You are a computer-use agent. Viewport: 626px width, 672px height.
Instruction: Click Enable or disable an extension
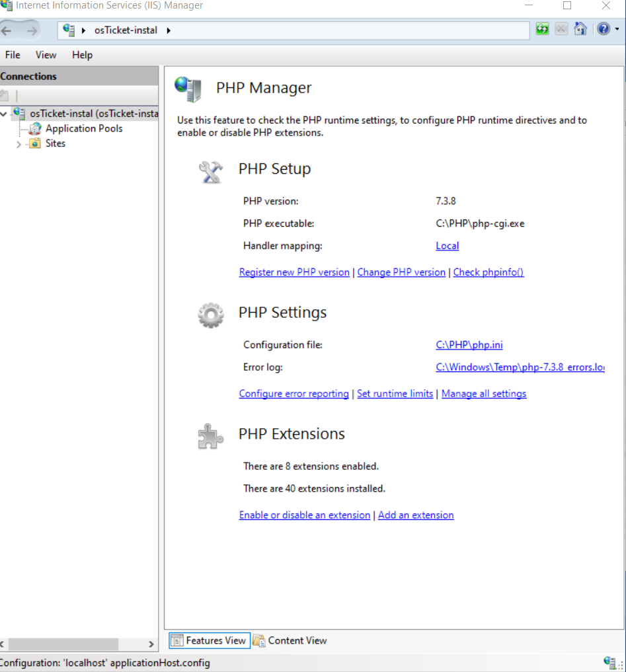point(305,515)
